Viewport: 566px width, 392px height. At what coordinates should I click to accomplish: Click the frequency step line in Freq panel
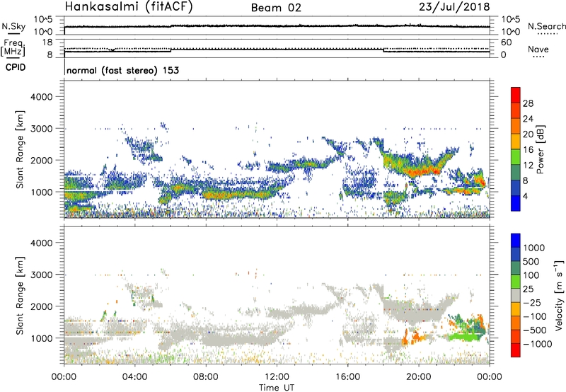point(277,50)
